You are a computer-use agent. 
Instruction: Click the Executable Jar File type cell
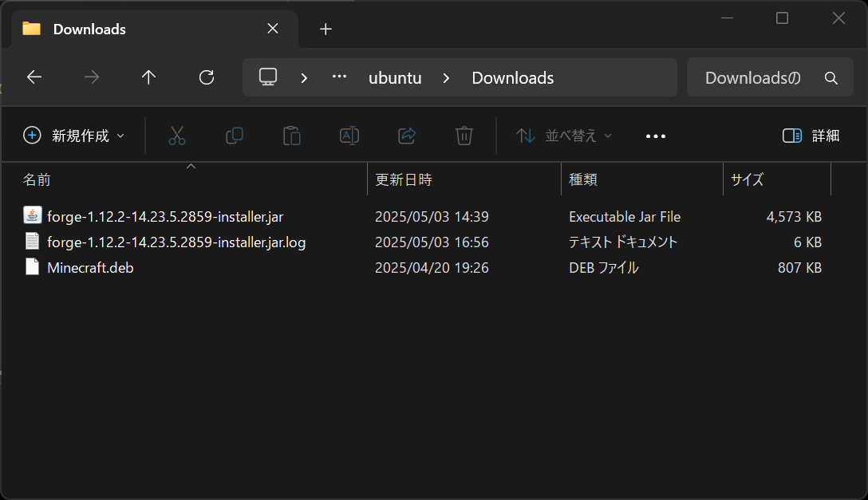(625, 217)
